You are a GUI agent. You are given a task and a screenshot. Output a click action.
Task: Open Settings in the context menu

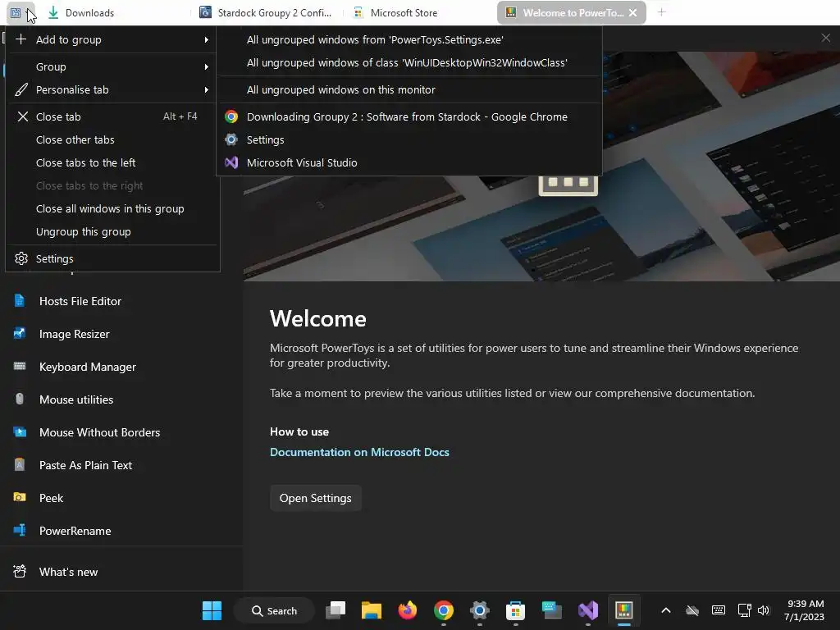click(x=112, y=258)
